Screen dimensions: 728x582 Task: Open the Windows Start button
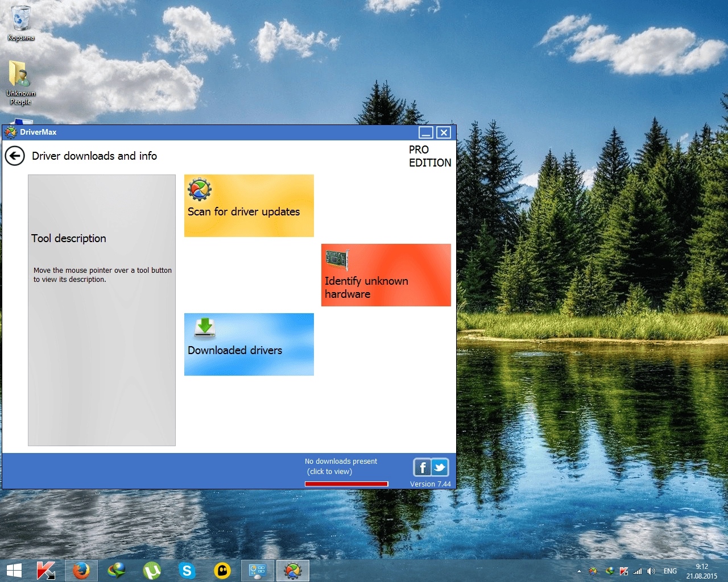click(14, 571)
